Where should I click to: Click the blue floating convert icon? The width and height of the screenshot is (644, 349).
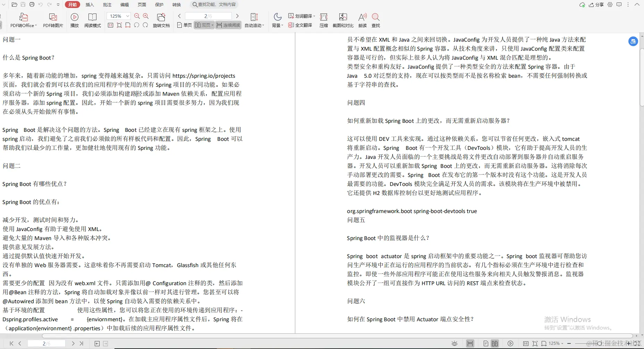[633, 41]
